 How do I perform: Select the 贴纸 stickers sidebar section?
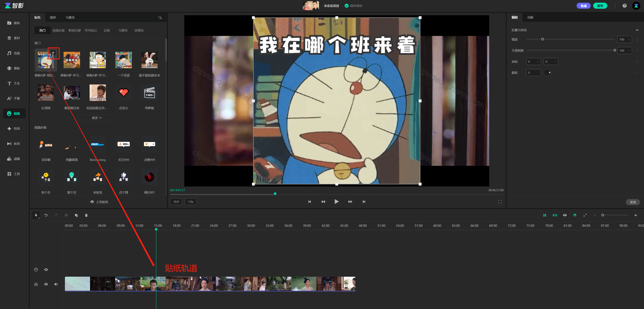pos(14,113)
